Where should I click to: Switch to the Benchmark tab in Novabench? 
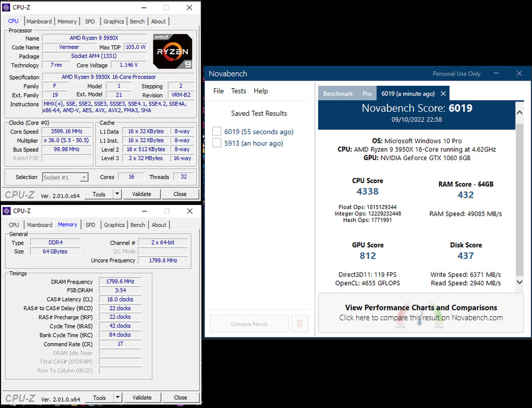[338, 94]
